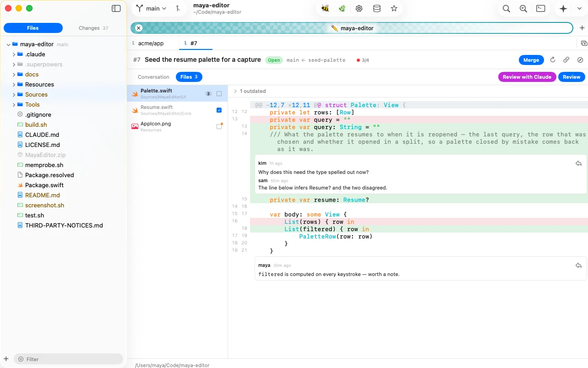Open the ship's wheel helm icon
Screen dimensions: 588x368
tap(359, 8)
